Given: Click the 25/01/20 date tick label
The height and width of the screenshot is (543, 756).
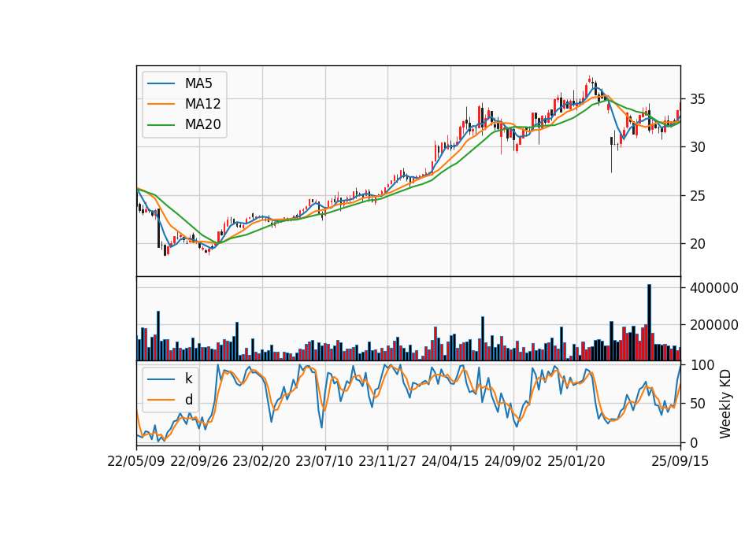Looking at the screenshot, I should tap(576, 461).
